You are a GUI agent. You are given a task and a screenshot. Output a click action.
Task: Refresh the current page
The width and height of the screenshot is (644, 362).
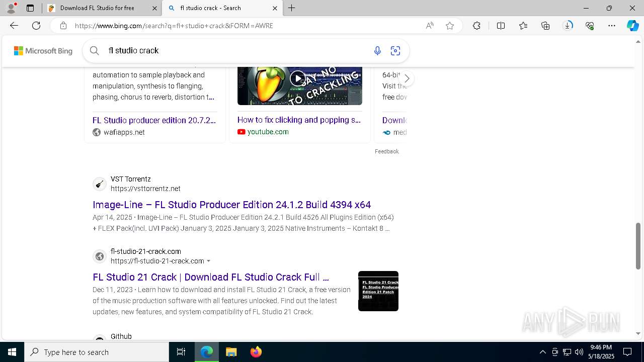coord(36,26)
